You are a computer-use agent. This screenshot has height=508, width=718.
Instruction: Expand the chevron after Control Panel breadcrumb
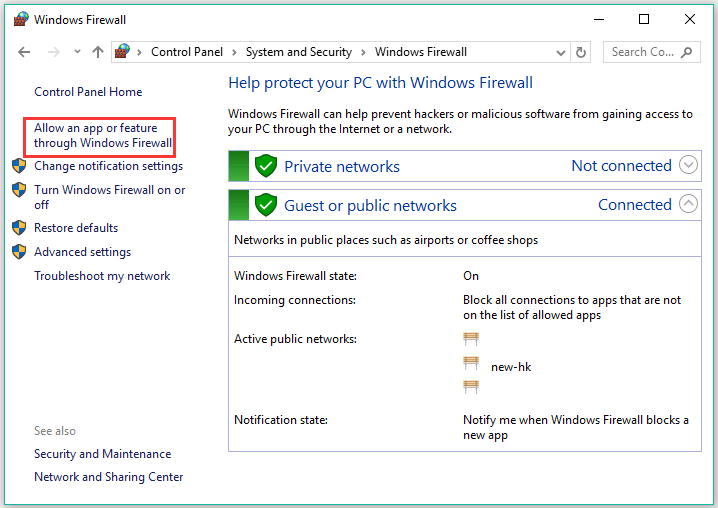tap(234, 52)
